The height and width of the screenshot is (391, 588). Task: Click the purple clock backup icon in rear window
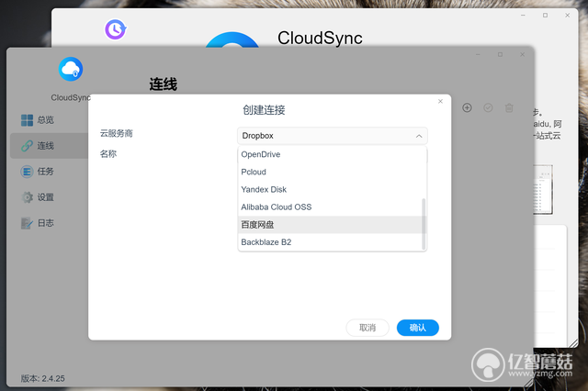pyautogui.click(x=115, y=29)
